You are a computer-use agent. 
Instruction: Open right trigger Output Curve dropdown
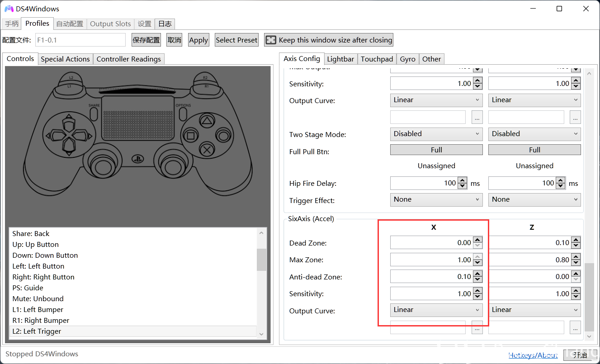coord(534,100)
